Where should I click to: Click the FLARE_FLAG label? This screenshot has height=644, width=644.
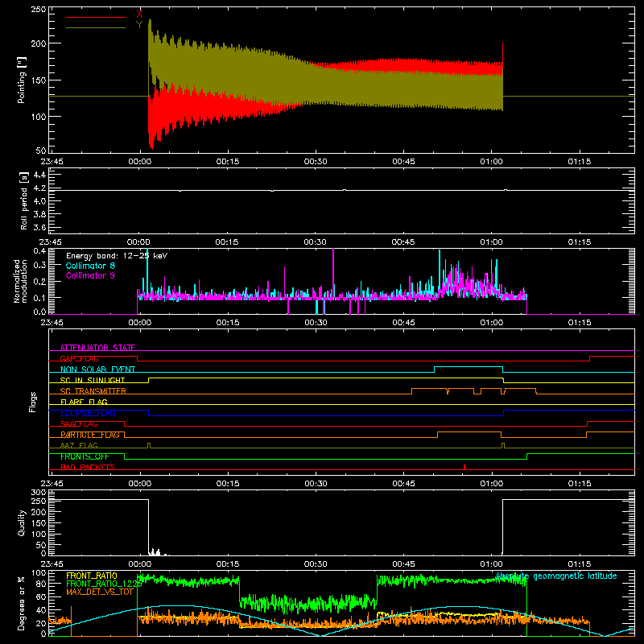click(x=84, y=402)
